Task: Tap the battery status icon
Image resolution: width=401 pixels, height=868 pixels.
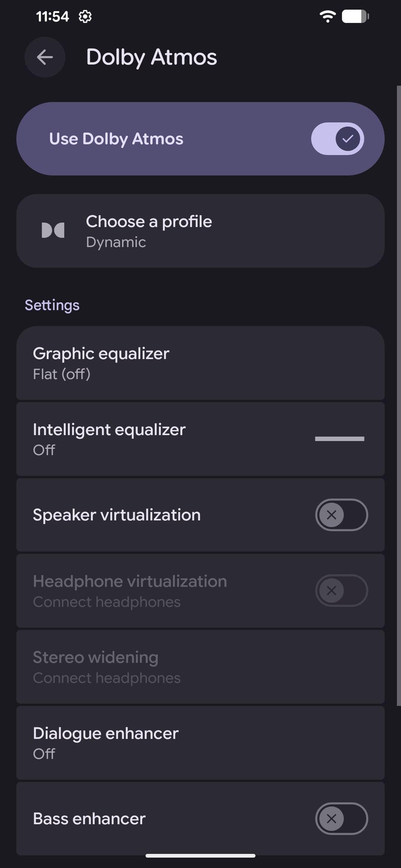Action: point(355,16)
